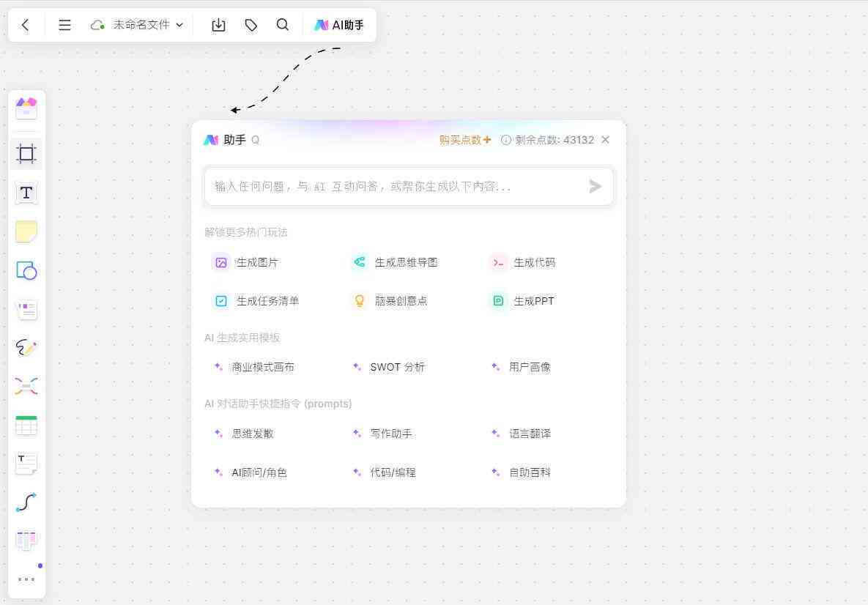Viewport: 868px width, 605px height.
Task: Click the 剩余点数: 43132 text
Action: 554,140
